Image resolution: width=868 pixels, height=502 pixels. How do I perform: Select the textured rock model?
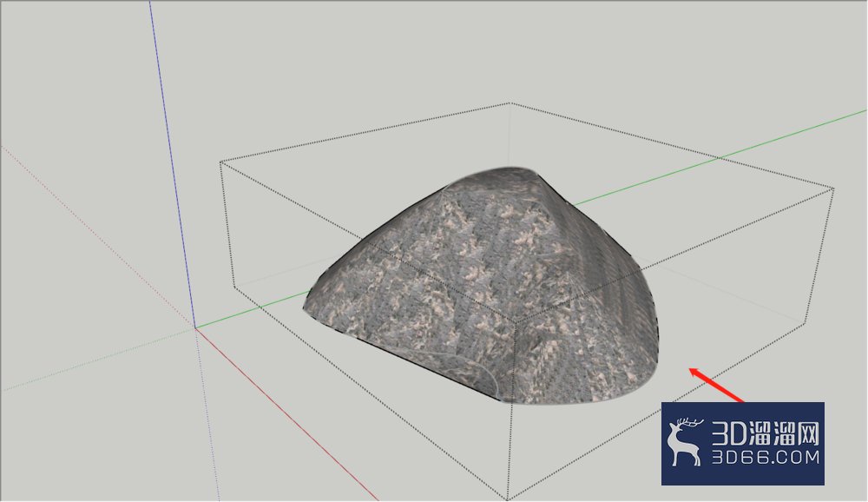[x=482, y=286]
